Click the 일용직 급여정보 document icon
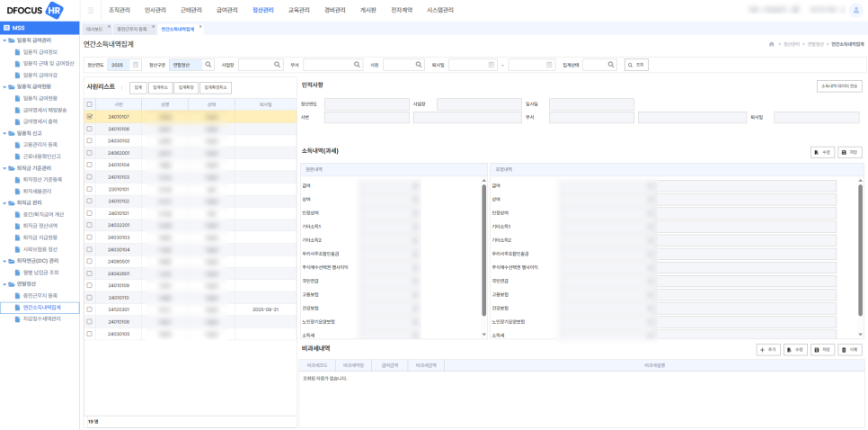 coord(18,51)
